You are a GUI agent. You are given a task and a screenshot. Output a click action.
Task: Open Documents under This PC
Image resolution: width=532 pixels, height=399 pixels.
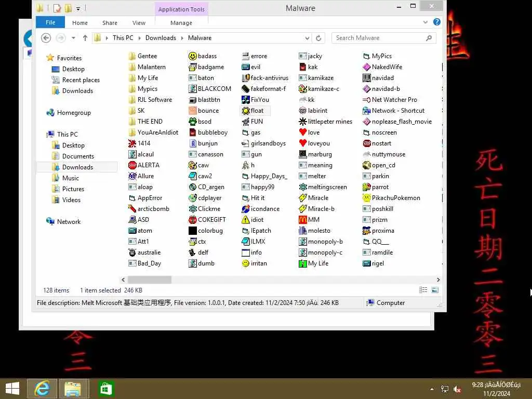(73, 156)
